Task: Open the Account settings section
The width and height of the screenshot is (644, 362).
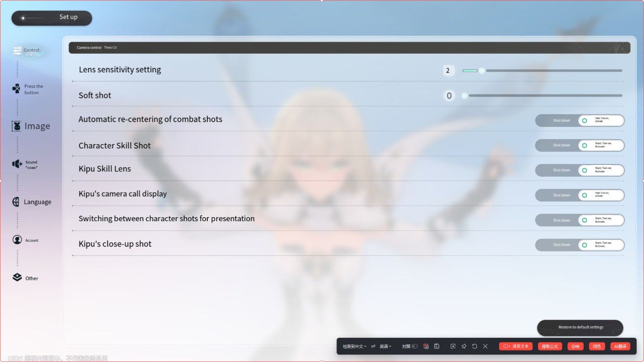Action: tap(25, 240)
